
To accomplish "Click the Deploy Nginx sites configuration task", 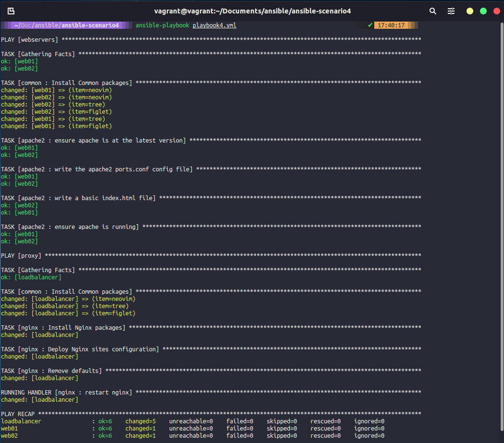I will point(80,349).
